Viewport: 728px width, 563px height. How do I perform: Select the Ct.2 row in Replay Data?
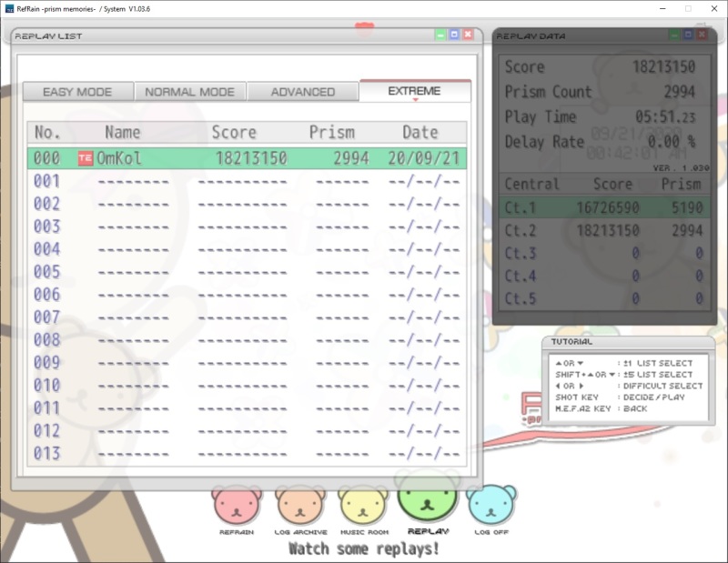pyautogui.click(x=604, y=230)
